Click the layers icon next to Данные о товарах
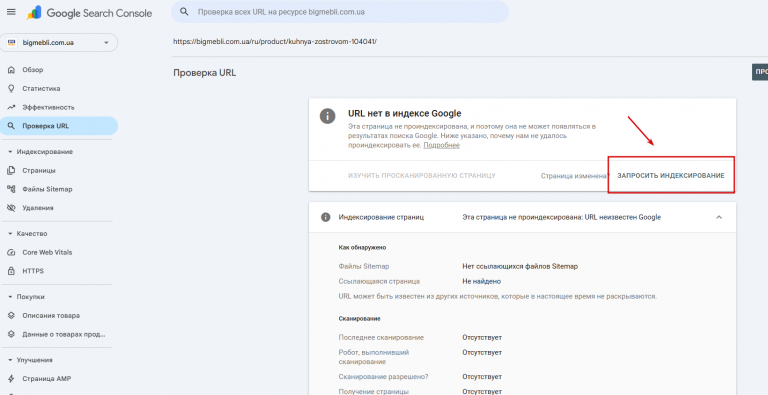Screen dimensions: 768x395 [x=12, y=334]
